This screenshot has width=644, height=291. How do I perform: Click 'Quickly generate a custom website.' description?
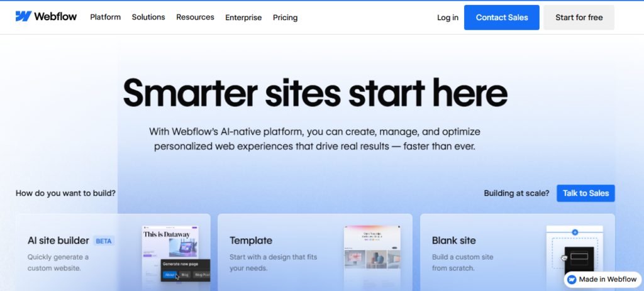[58, 263]
